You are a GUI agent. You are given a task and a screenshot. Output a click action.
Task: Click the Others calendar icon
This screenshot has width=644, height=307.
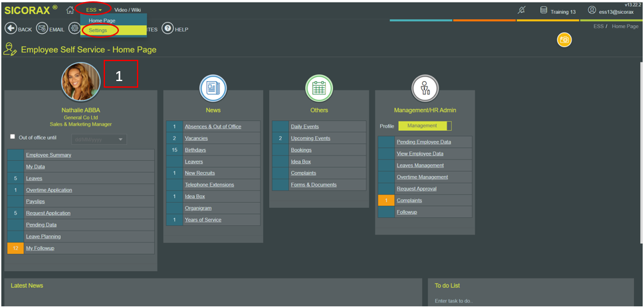(x=319, y=88)
